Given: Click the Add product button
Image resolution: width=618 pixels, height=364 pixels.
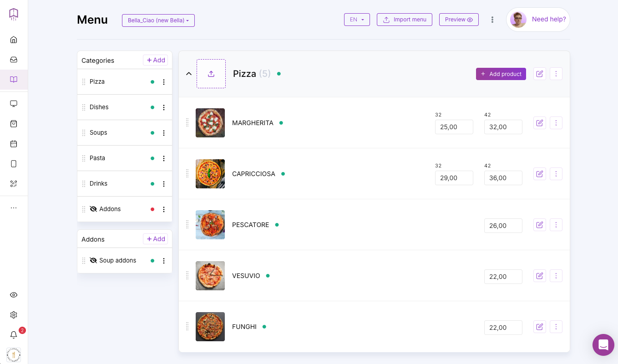Looking at the screenshot, I should click(x=501, y=74).
